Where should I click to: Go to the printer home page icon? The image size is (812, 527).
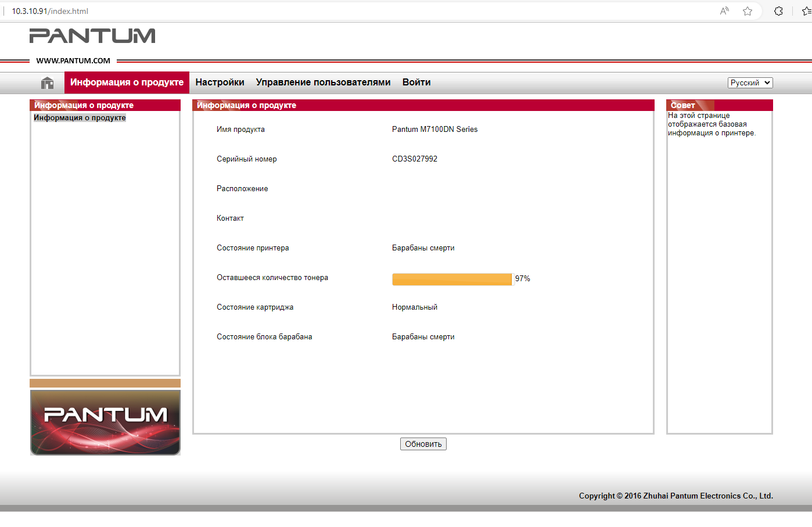[47, 83]
